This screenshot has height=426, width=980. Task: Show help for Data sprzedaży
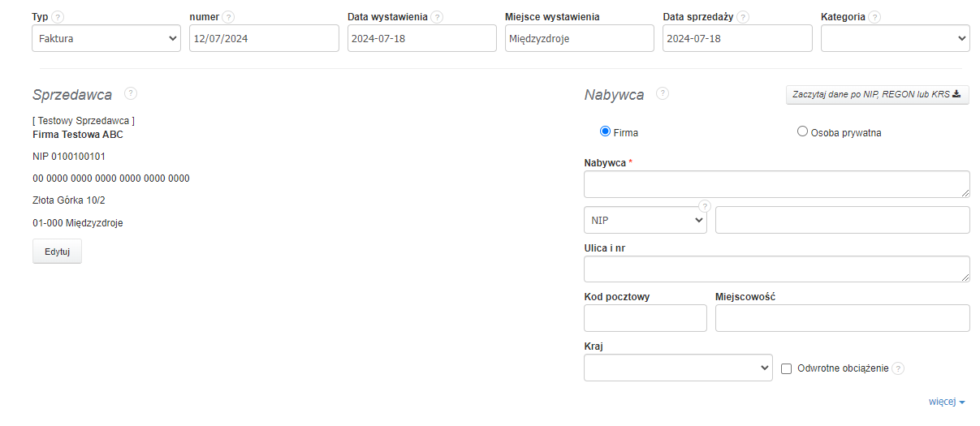[743, 17]
